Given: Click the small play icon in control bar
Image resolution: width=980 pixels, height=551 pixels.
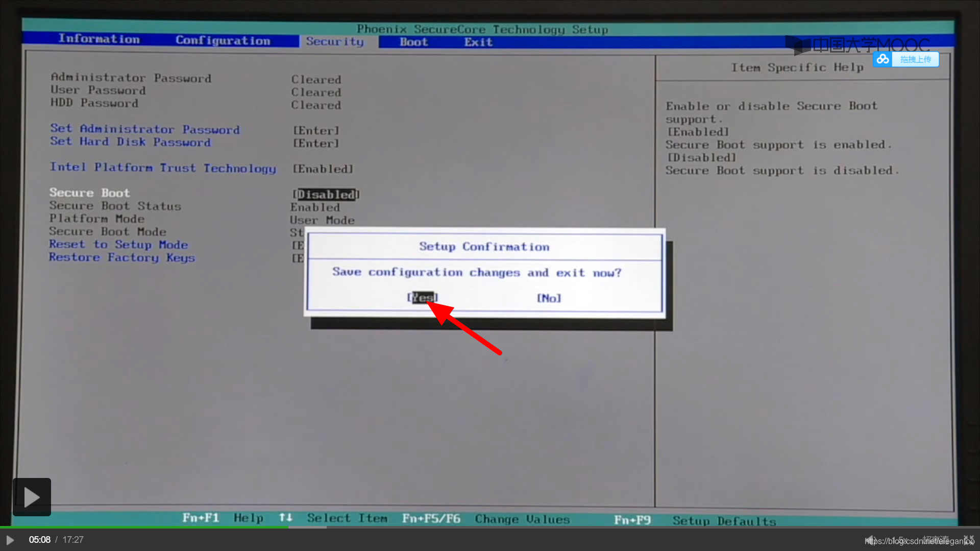Looking at the screenshot, I should 10,540.
